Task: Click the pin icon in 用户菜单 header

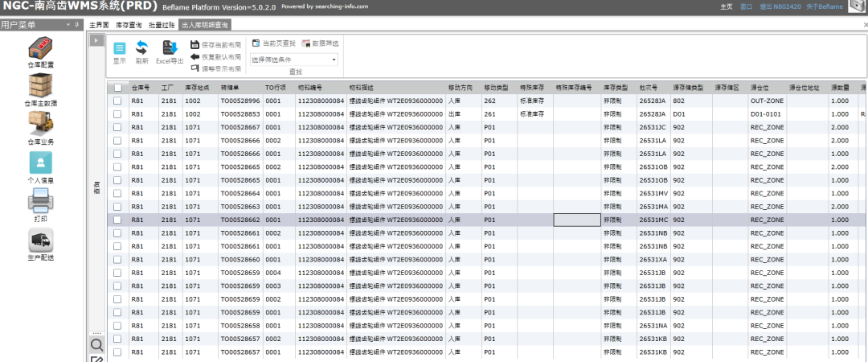Action: point(76,25)
